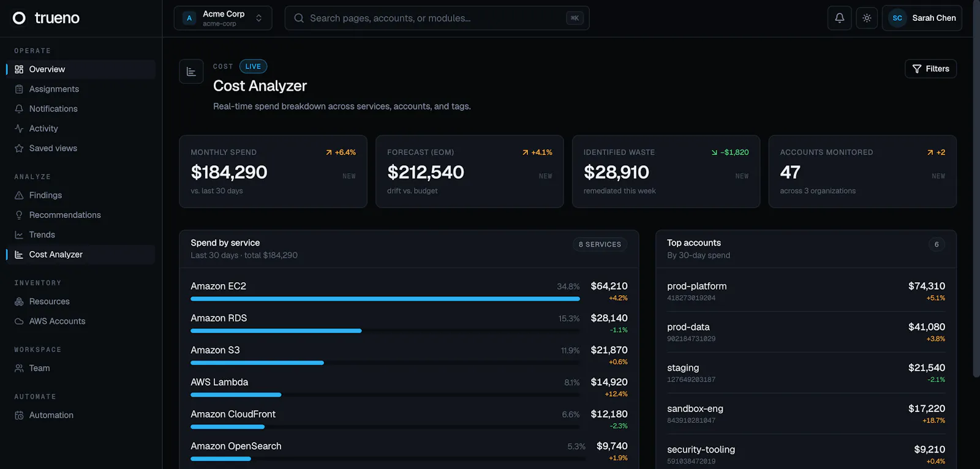Open the prod-platform account row

pos(806,291)
